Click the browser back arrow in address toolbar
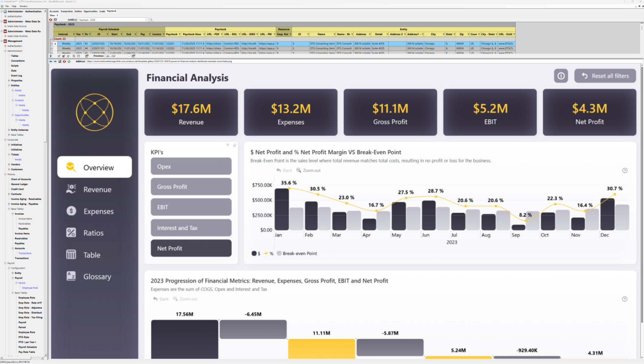This screenshot has height=364, width=644. click(51, 61)
